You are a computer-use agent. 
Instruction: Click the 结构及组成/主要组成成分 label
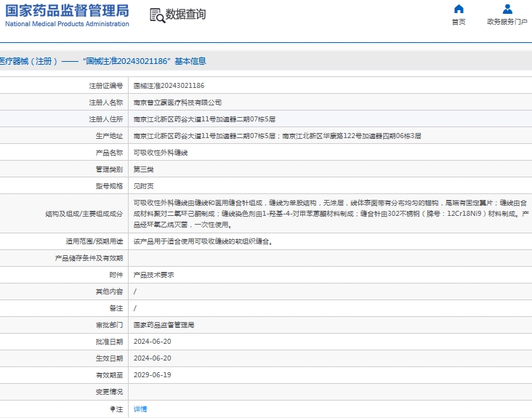[84, 214]
